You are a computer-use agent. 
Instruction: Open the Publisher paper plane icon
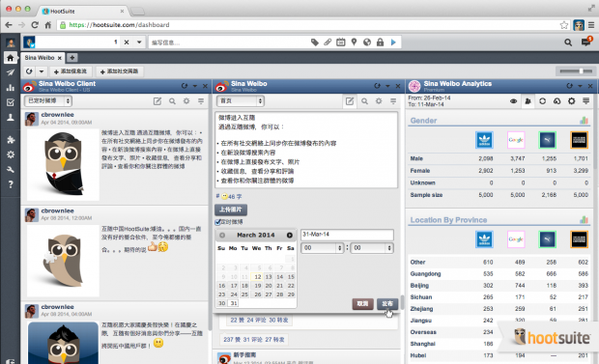click(x=11, y=72)
